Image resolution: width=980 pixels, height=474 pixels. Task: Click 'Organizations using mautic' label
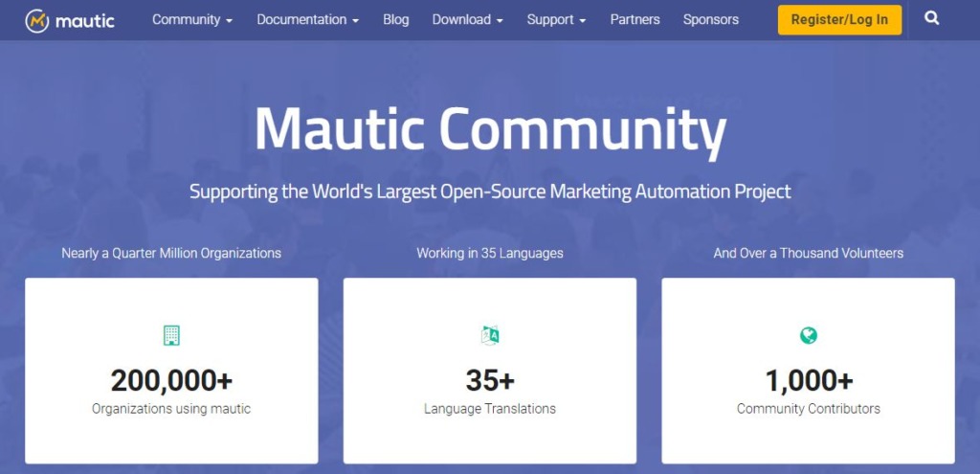pyautogui.click(x=171, y=409)
